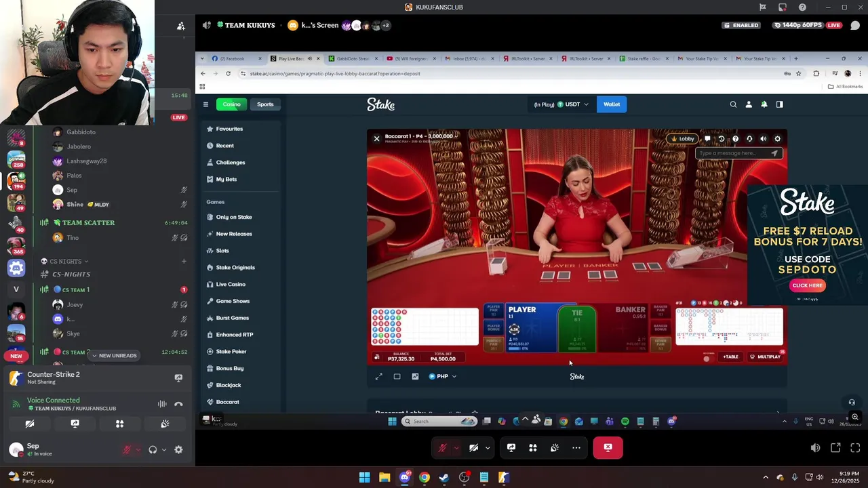Place bet on blue PLAYER area

[x=531, y=329]
